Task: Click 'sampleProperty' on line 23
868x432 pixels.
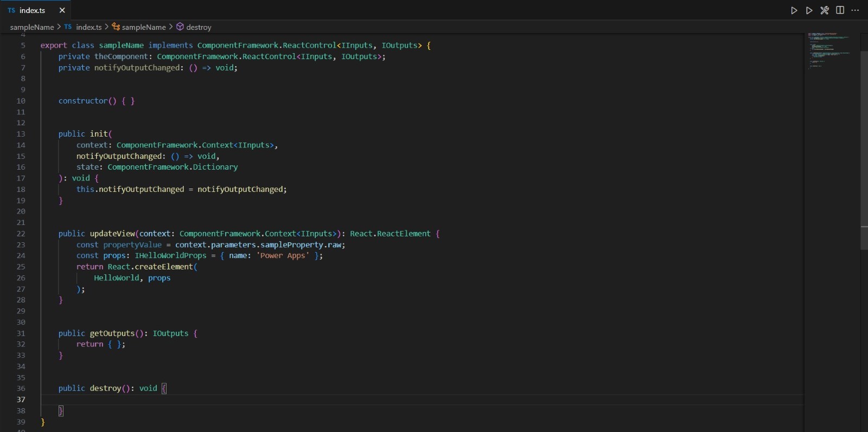Action: [x=292, y=245]
